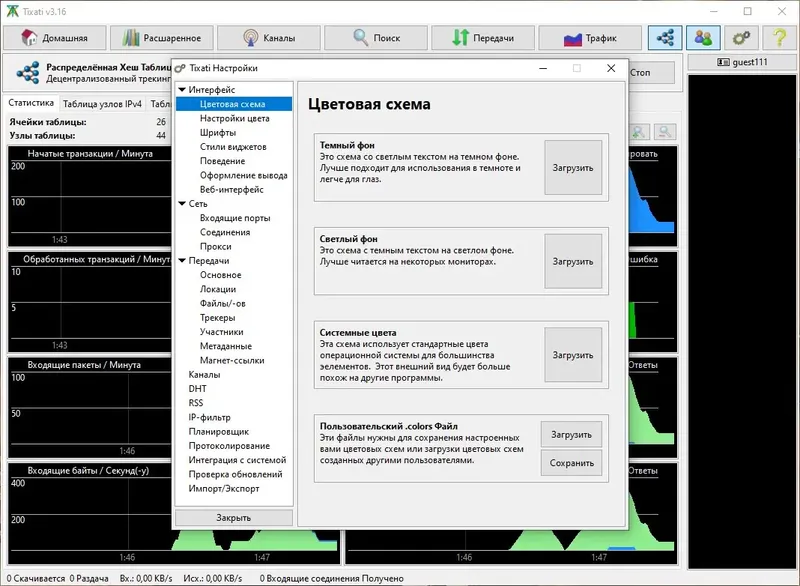Open Проверка обновлений settings page
800x586 pixels.
tap(235, 474)
